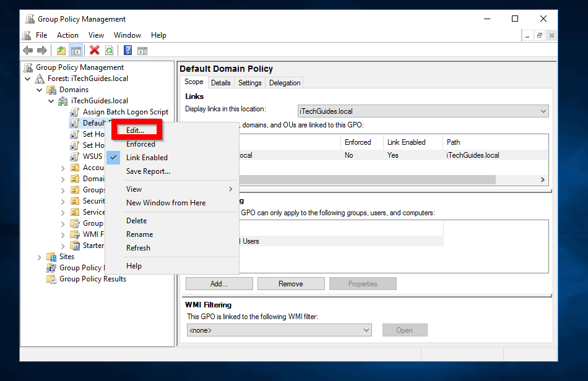Click the red X Delete toolbar icon

[x=94, y=51]
